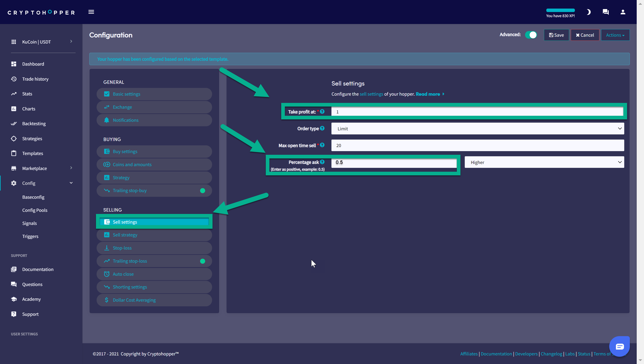The width and height of the screenshot is (644, 364).
Task: Toggle dark mode moon icon
Action: (588, 12)
